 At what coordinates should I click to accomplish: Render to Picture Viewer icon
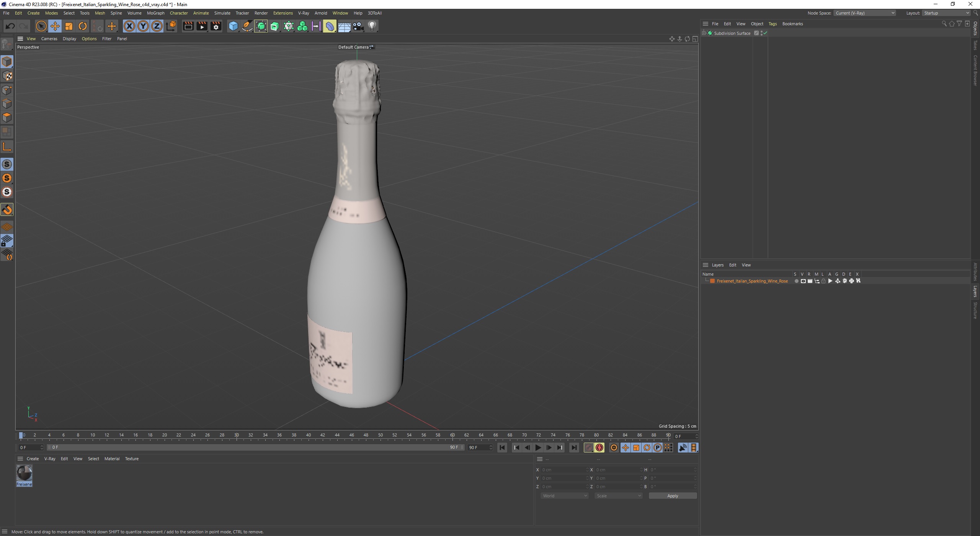pos(202,26)
